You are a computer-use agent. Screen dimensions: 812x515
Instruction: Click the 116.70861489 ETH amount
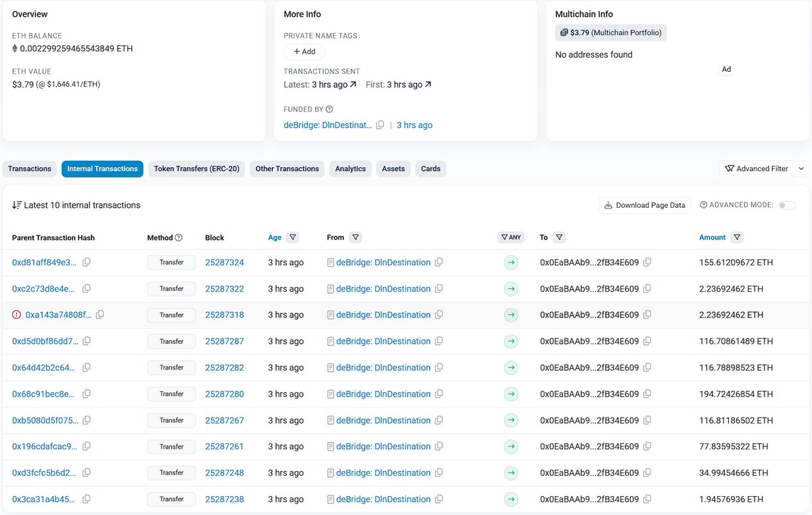click(x=736, y=341)
